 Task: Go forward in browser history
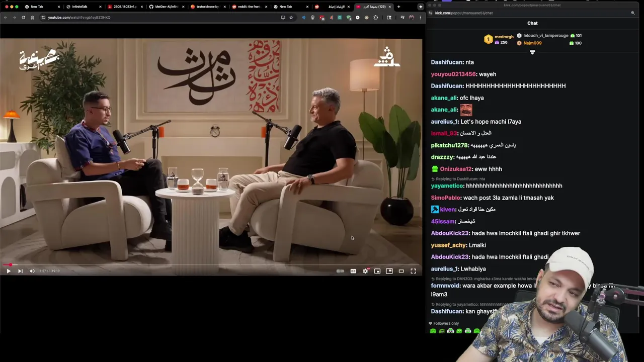(14, 18)
